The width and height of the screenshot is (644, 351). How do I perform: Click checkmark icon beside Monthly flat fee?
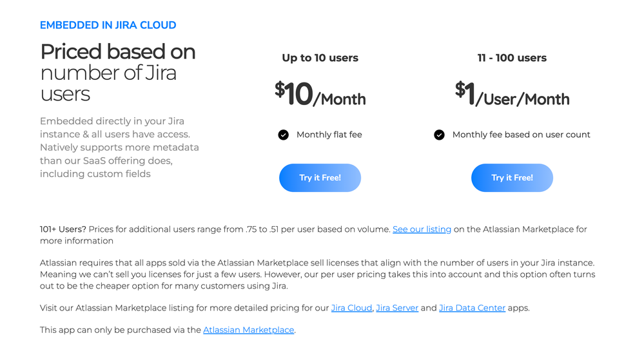pos(283,135)
